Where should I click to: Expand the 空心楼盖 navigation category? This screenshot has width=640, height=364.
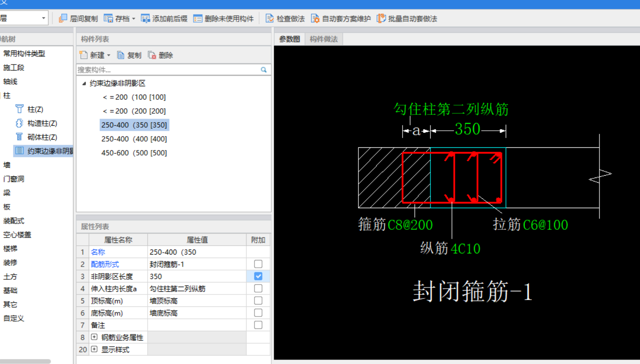(17, 234)
